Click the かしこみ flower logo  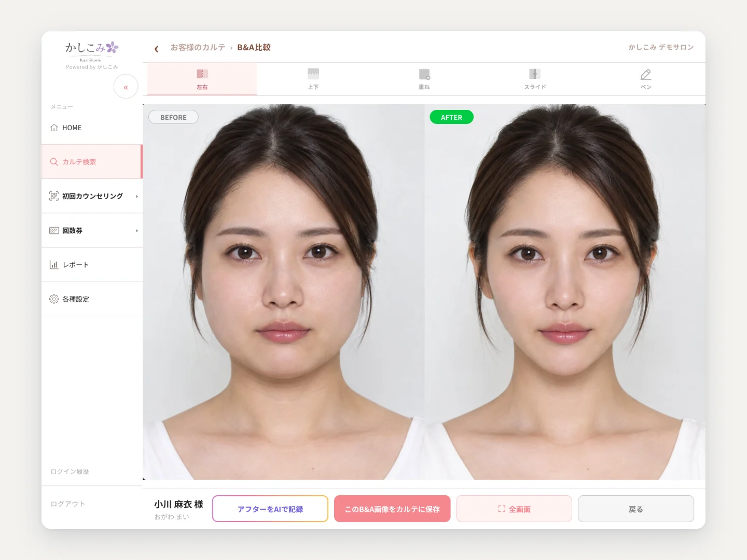(92, 48)
